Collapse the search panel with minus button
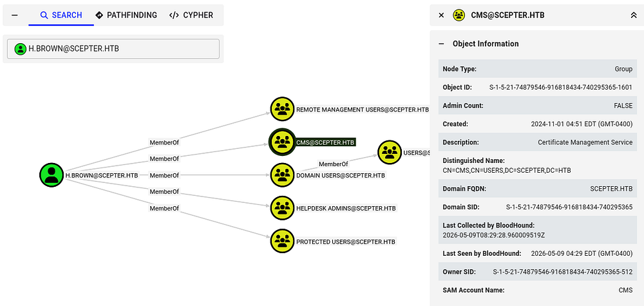The image size is (644, 306). (15, 15)
